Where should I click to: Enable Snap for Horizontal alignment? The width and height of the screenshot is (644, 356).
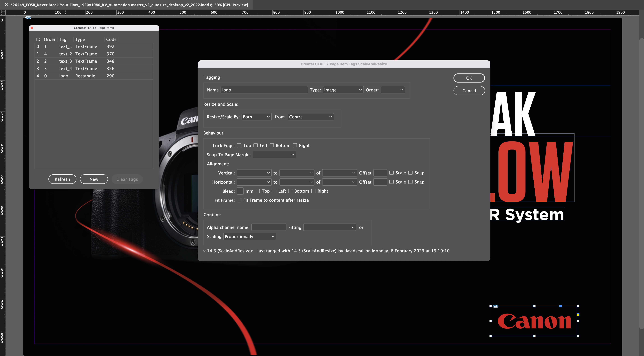[x=410, y=182]
